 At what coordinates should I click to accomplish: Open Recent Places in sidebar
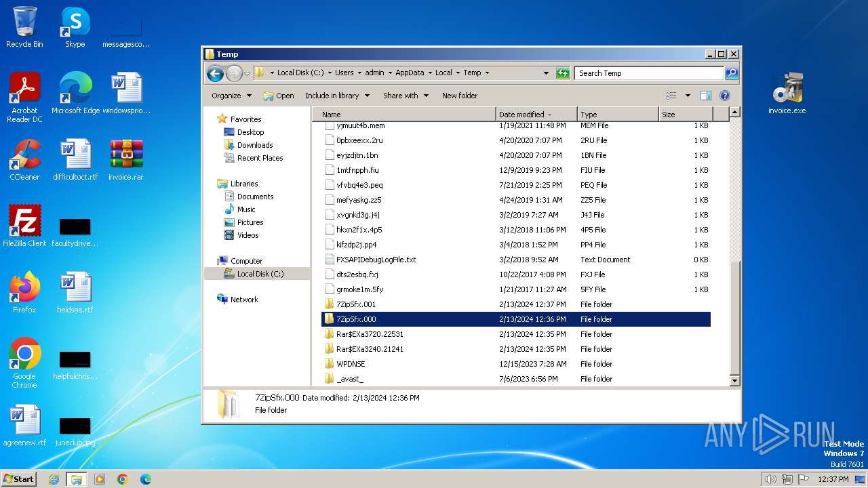[x=260, y=158]
